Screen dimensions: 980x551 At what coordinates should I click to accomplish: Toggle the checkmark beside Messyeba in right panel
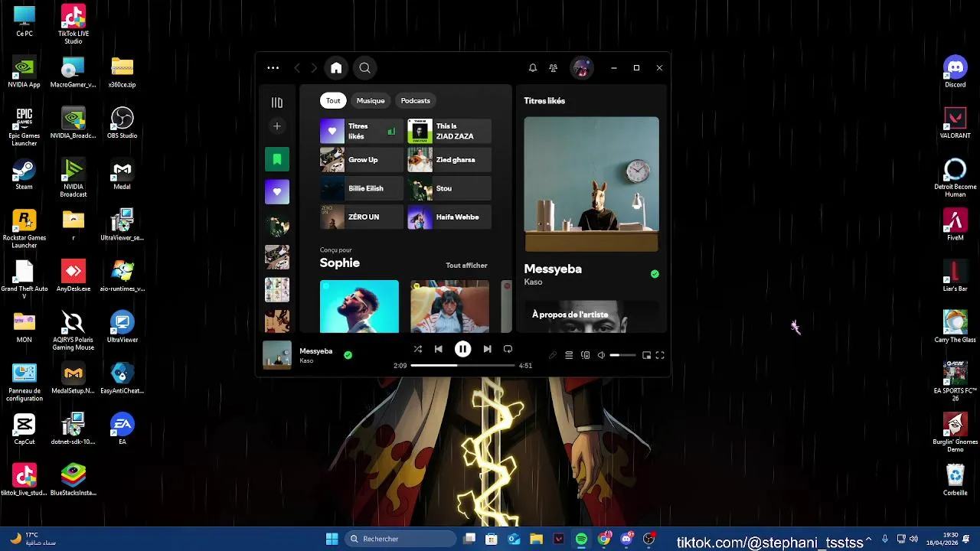click(x=655, y=274)
